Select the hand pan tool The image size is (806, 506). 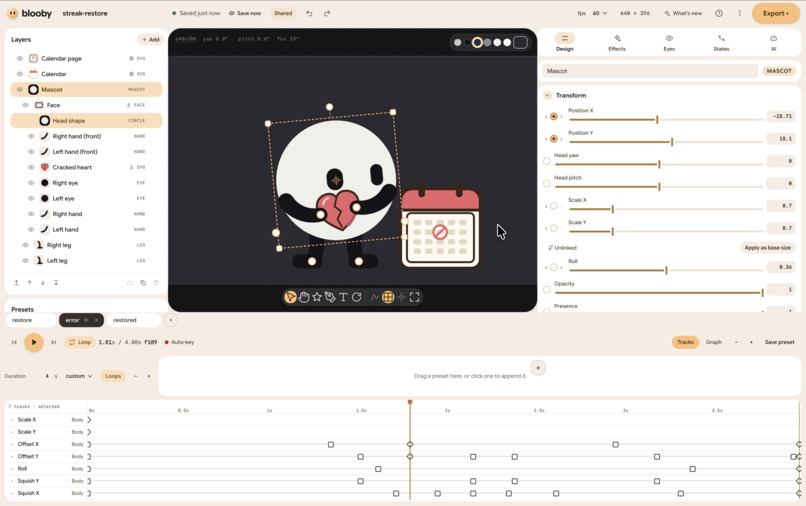coord(304,297)
